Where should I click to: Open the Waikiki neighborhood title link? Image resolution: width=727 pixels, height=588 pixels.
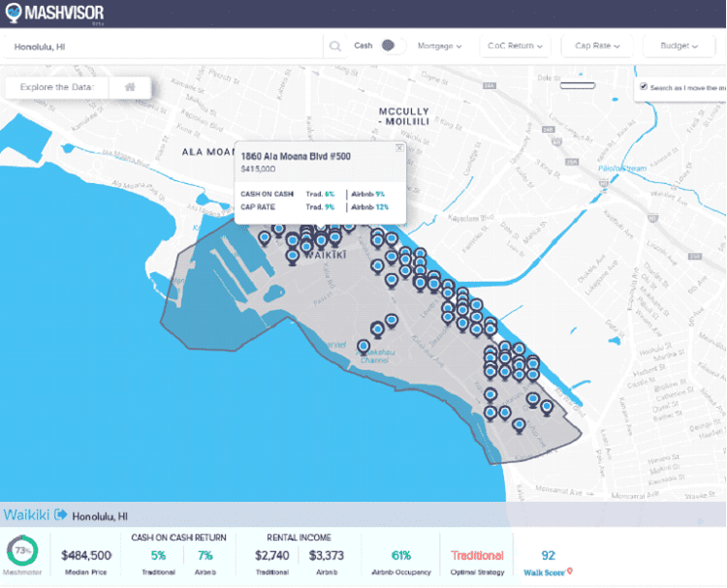pyautogui.click(x=27, y=514)
